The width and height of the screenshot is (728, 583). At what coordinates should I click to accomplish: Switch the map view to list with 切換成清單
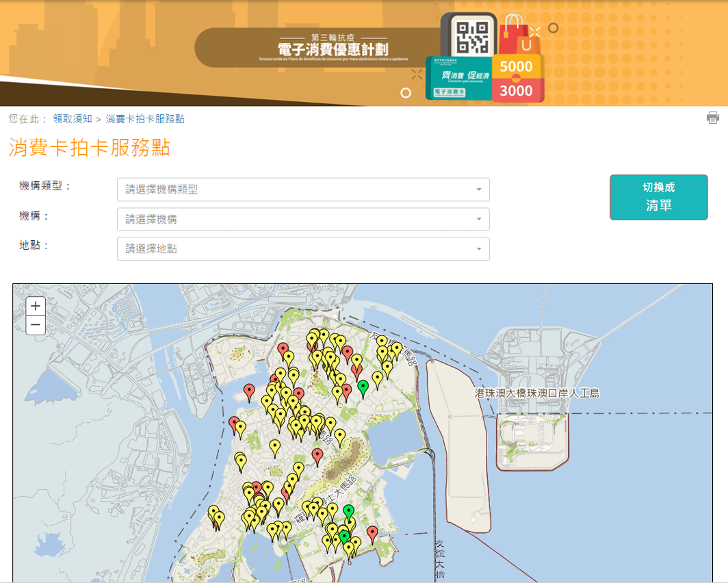658,197
